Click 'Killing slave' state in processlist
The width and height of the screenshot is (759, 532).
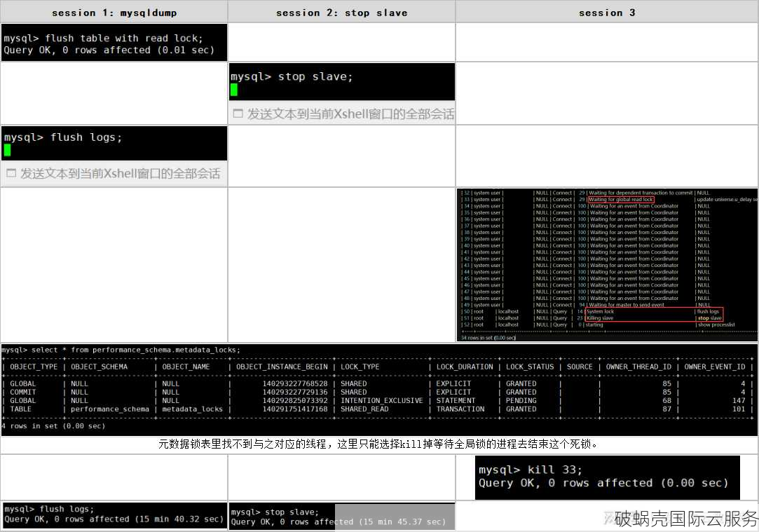coord(600,318)
